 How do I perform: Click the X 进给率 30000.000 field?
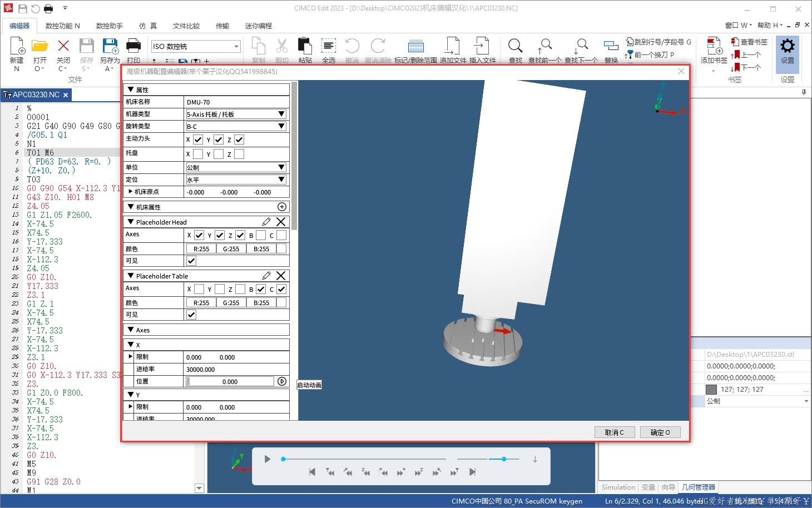[x=236, y=369]
